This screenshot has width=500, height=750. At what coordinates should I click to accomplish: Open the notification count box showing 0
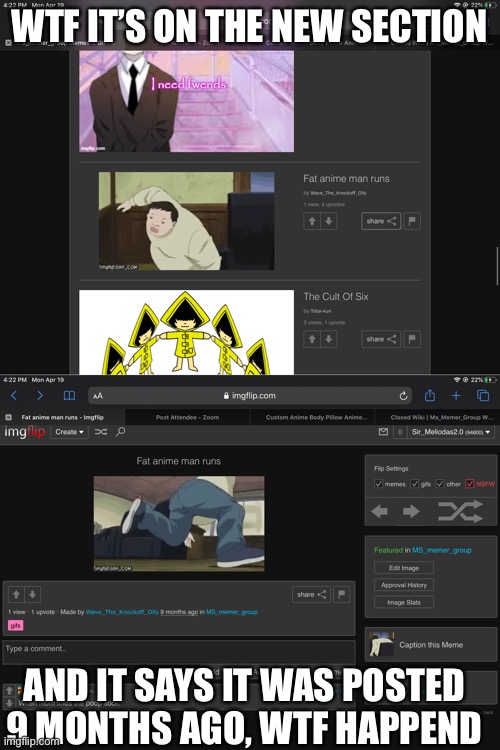coord(400,432)
